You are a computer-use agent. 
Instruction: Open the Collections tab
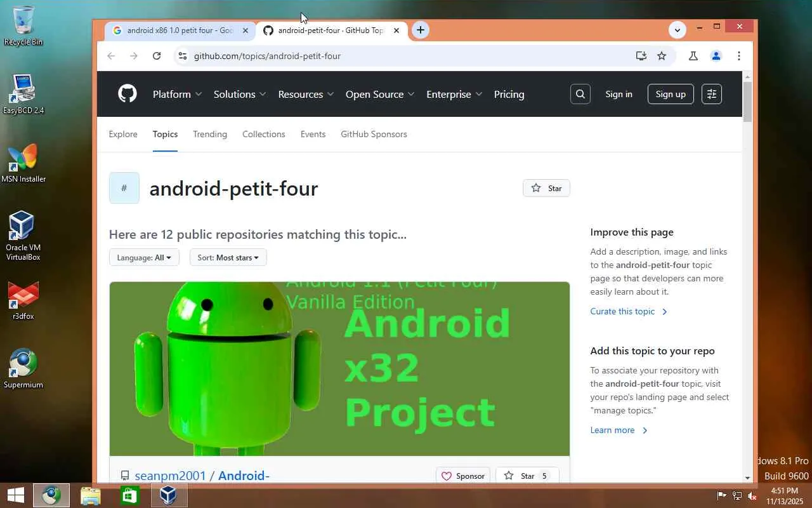(264, 134)
